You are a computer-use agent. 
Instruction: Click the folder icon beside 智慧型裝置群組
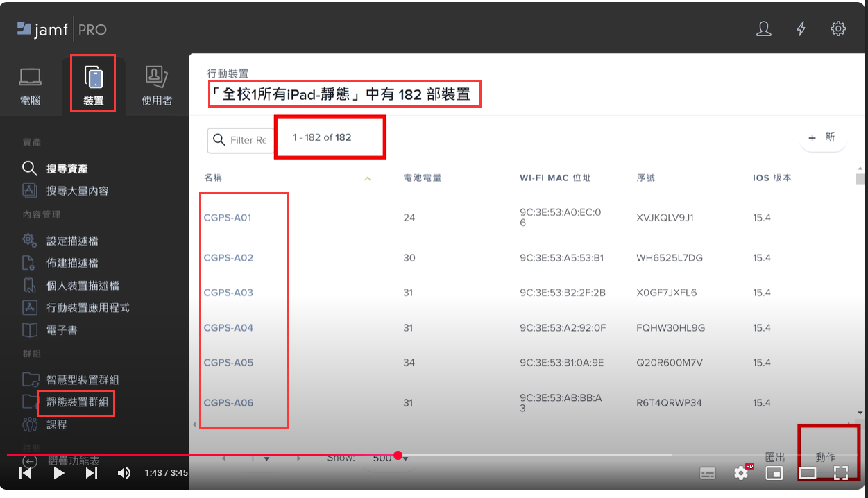click(31, 380)
